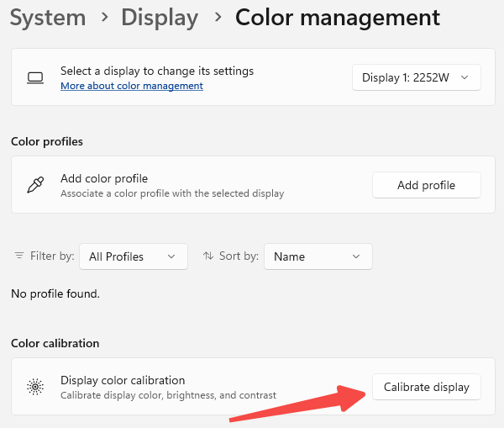
Task: Open the Name sort dropdown
Action: click(x=318, y=256)
